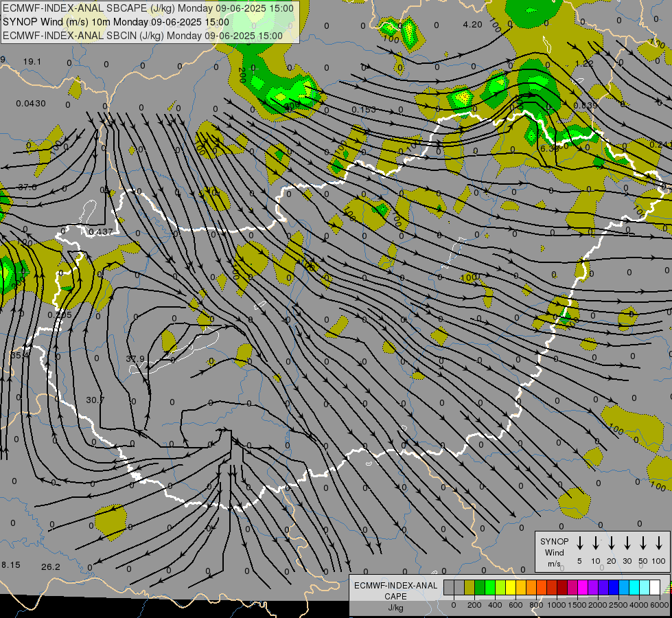
Task: Click the 6.39 value on the map
Action: pyautogui.click(x=549, y=148)
